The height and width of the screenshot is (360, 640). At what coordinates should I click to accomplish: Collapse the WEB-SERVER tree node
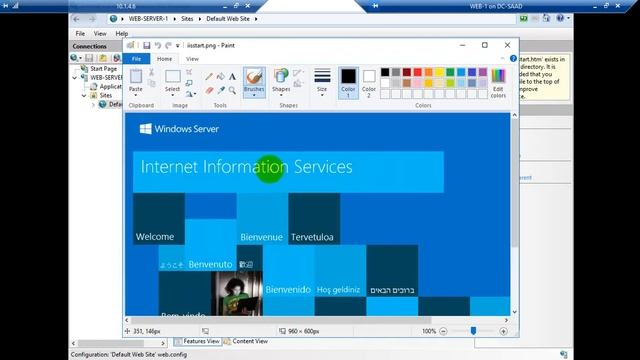click(75, 78)
